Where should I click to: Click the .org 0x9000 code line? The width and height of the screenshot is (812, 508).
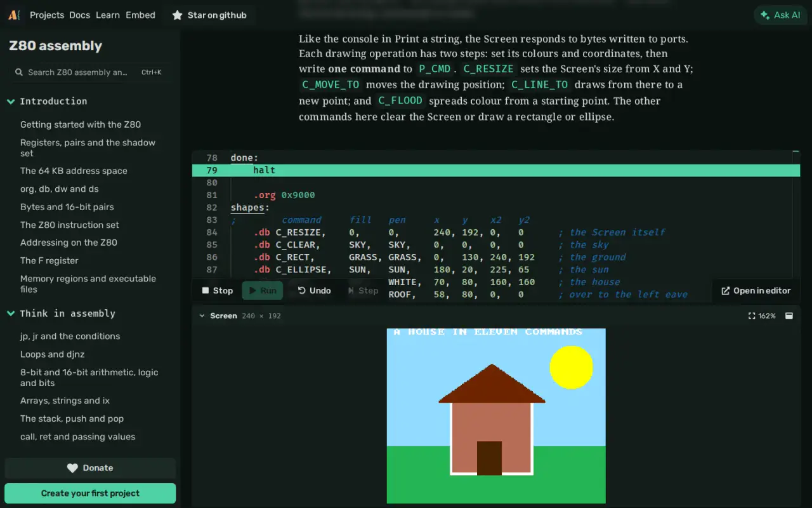[284, 195]
